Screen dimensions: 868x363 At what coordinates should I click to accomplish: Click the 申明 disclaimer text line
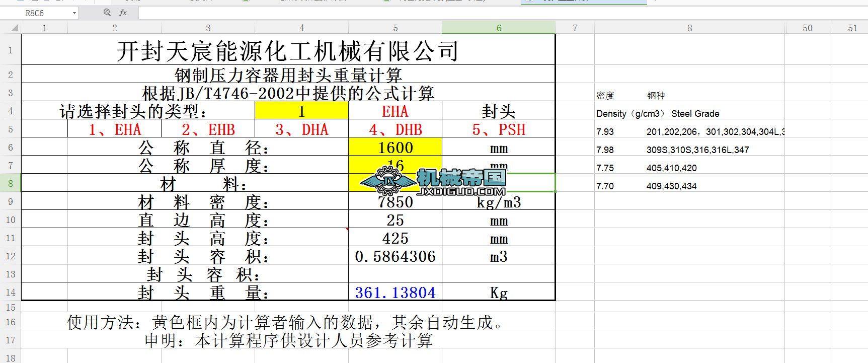click(288, 340)
